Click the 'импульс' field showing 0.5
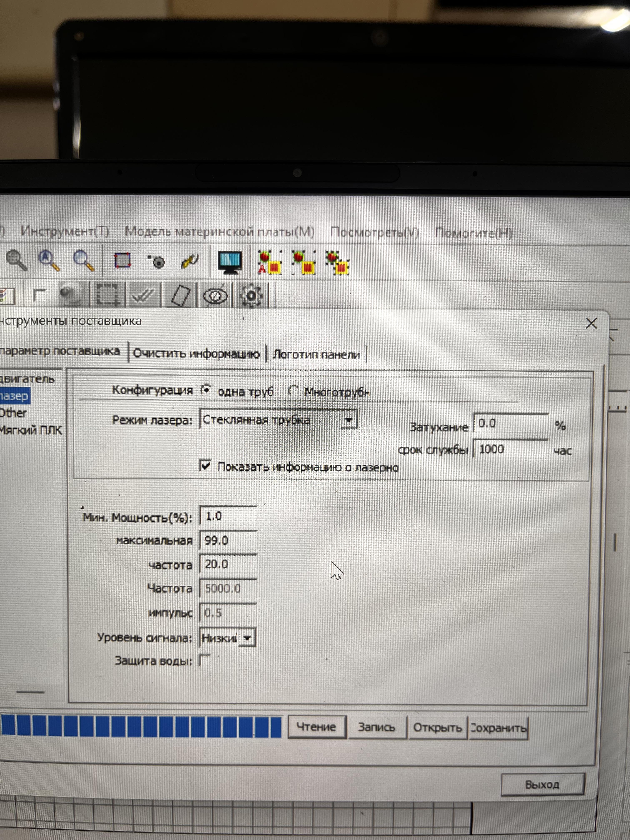Viewport: 630px width, 840px height. 228,612
